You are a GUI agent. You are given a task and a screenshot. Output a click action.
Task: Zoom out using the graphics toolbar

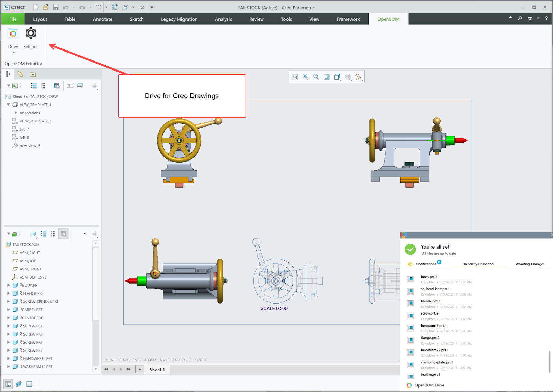click(316, 77)
